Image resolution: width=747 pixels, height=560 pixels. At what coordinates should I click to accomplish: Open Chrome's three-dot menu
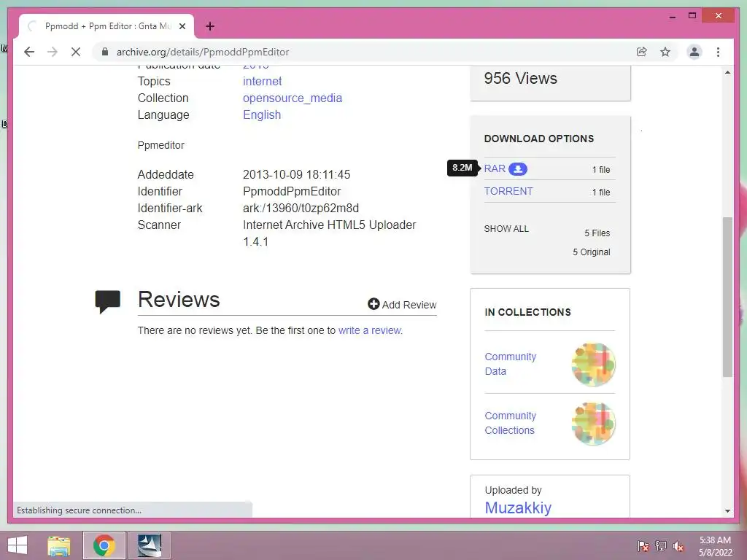(718, 52)
